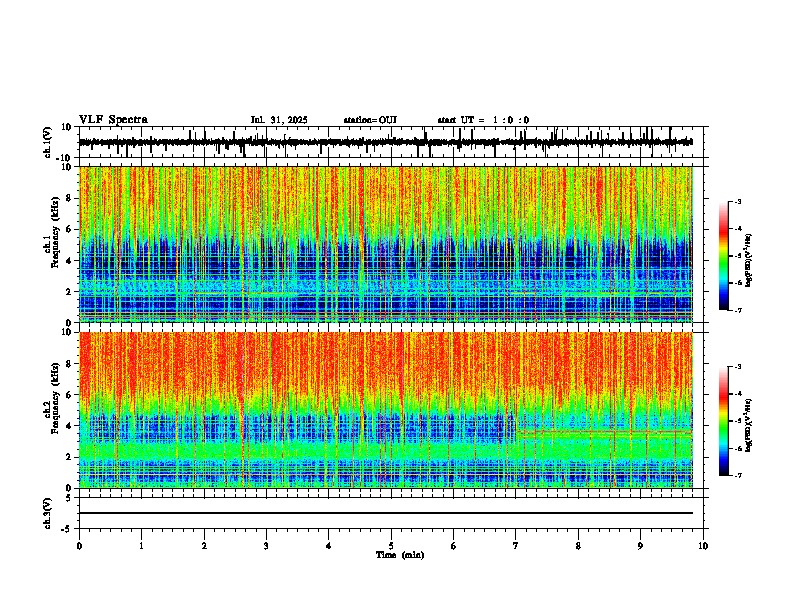Screen dimensions: 792x612
Task: Click inside the ch.1 frequency spectrogram
Action: (x=386, y=244)
